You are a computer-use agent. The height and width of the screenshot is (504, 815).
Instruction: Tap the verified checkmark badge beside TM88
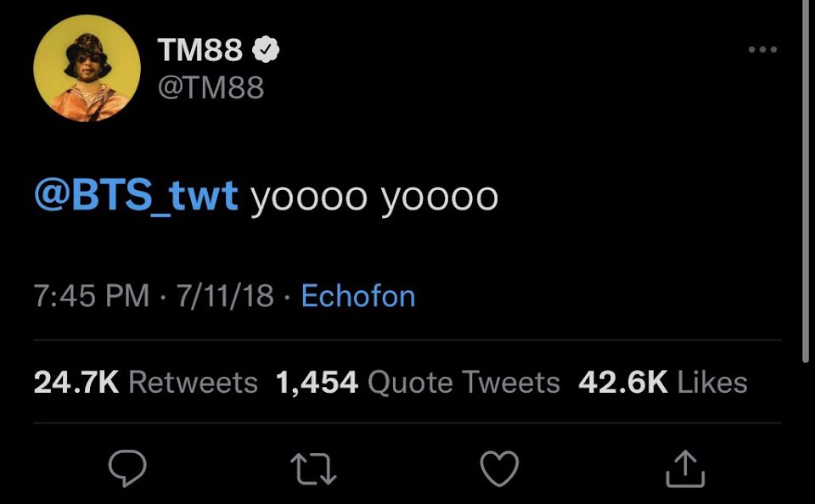[266, 49]
